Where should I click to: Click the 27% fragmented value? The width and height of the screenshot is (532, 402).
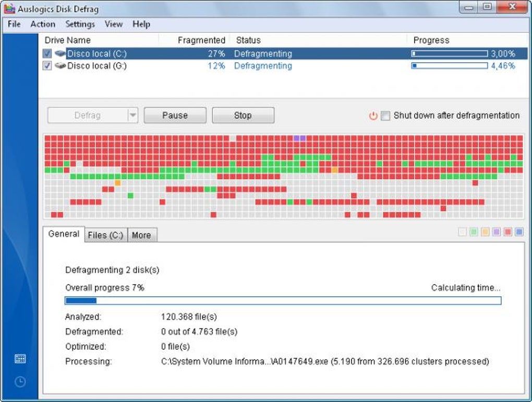pyautogui.click(x=216, y=54)
